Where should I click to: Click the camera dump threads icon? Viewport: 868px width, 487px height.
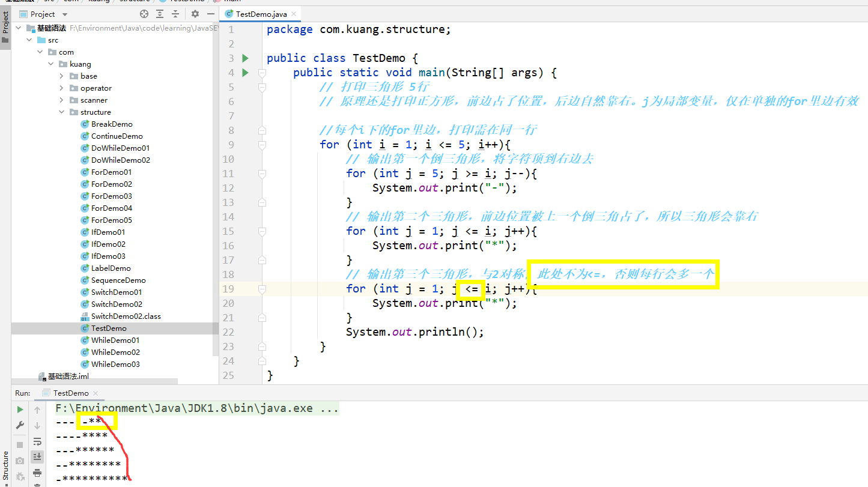pos(20,461)
